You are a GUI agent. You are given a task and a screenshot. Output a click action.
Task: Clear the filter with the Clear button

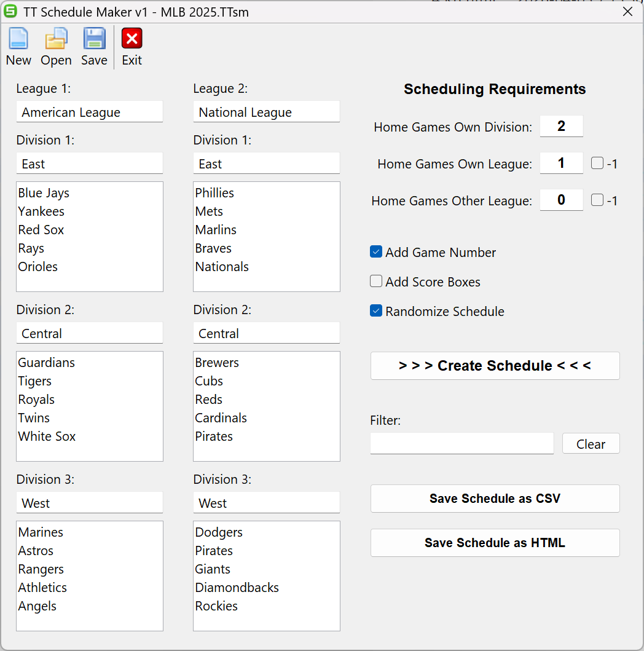pos(591,444)
